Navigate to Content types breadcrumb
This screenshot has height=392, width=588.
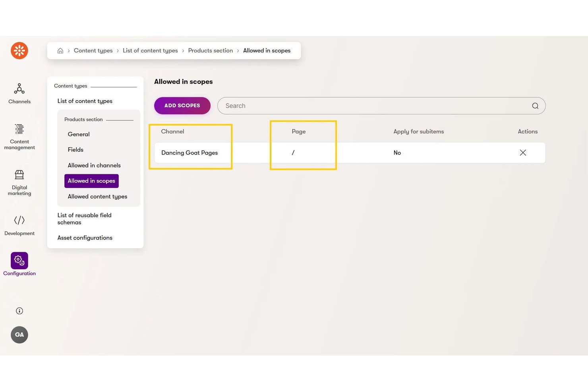(93, 51)
